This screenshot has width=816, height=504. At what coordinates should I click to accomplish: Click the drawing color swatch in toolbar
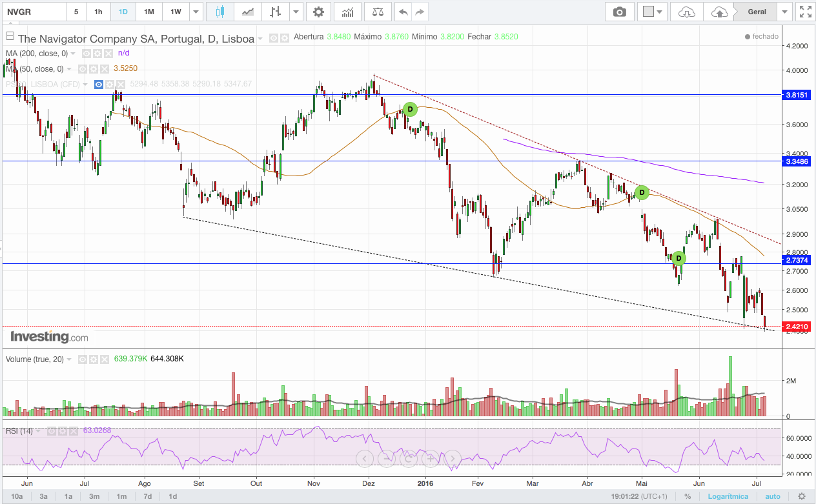[649, 12]
